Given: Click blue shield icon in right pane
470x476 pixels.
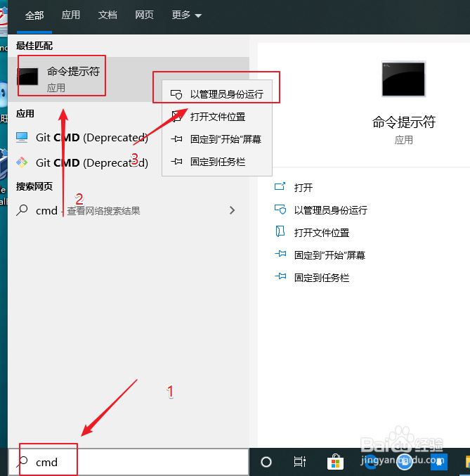Looking at the screenshot, I should (280, 209).
